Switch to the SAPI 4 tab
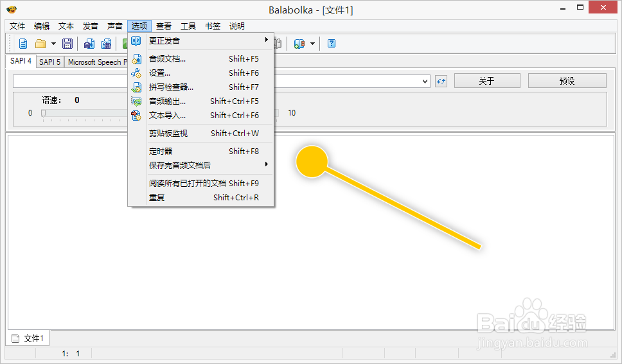Image resolution: width=622 pixels, height=364 pixels. point(21,61)
